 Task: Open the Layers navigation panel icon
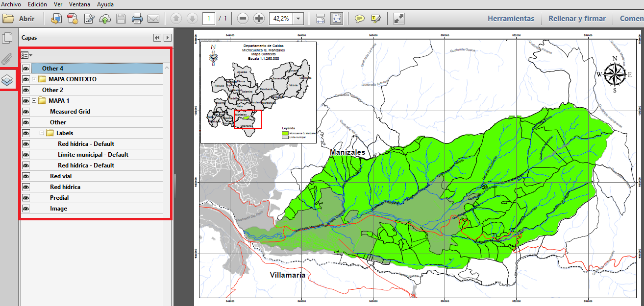click(x=7, y=79)
